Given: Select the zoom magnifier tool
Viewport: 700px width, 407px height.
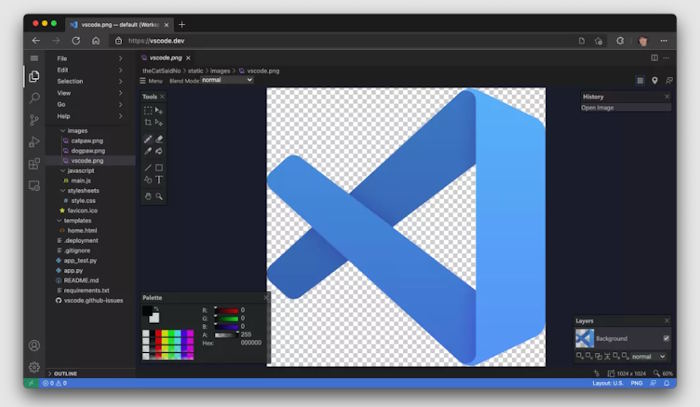Looking at the screenshot, I should click(x=159, y=196).
